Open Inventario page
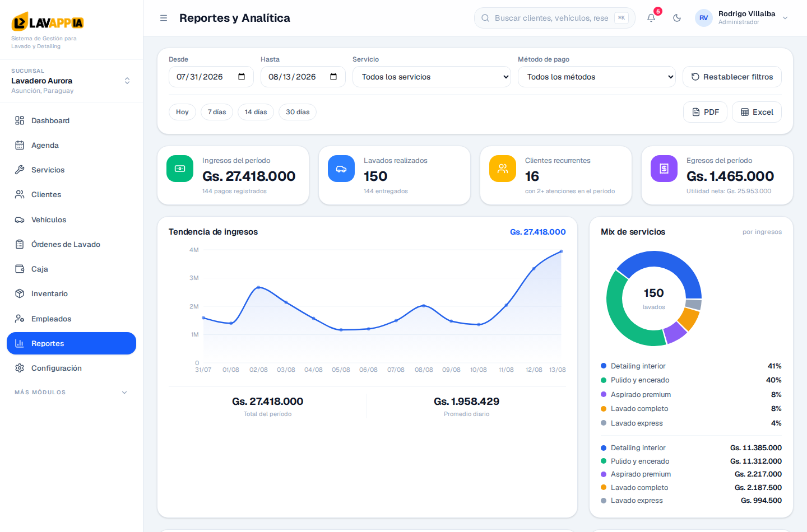Image resolution: width=807 pixels, height=532 pixels. click(x=71, y=293)
